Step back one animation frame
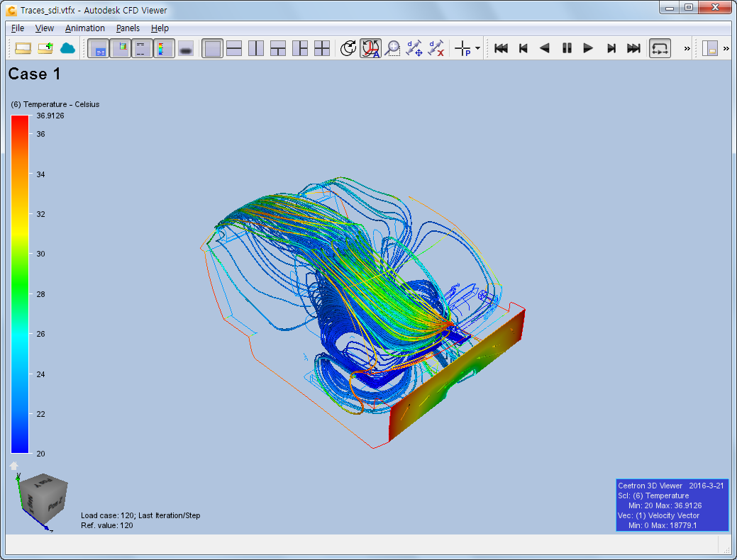 (523, 48)
